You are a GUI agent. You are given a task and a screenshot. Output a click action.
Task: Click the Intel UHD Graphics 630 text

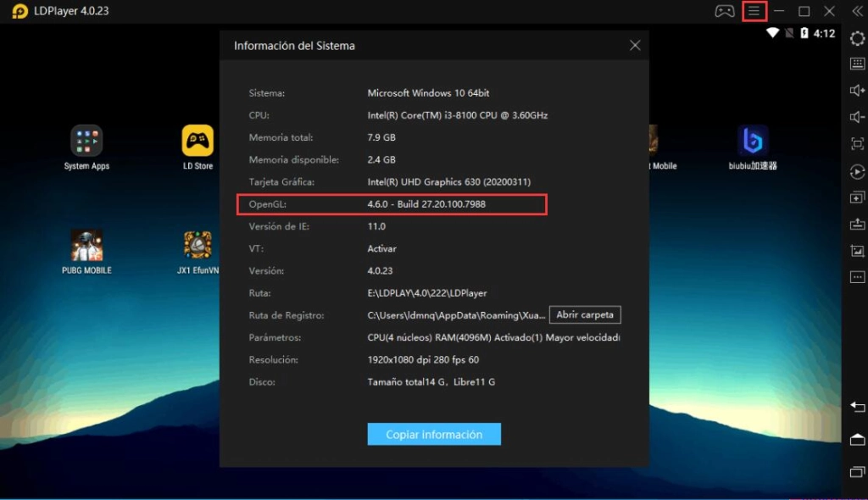point(449,181)
